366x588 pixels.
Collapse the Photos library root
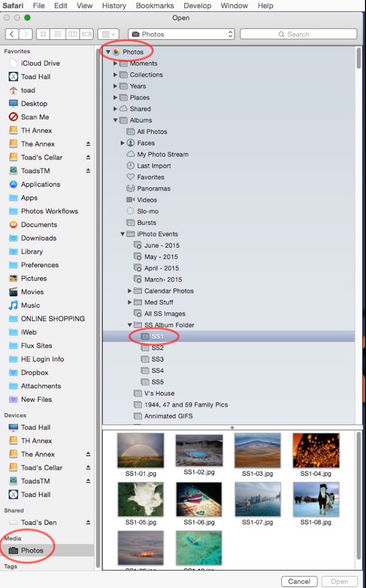tap(108, 52)
